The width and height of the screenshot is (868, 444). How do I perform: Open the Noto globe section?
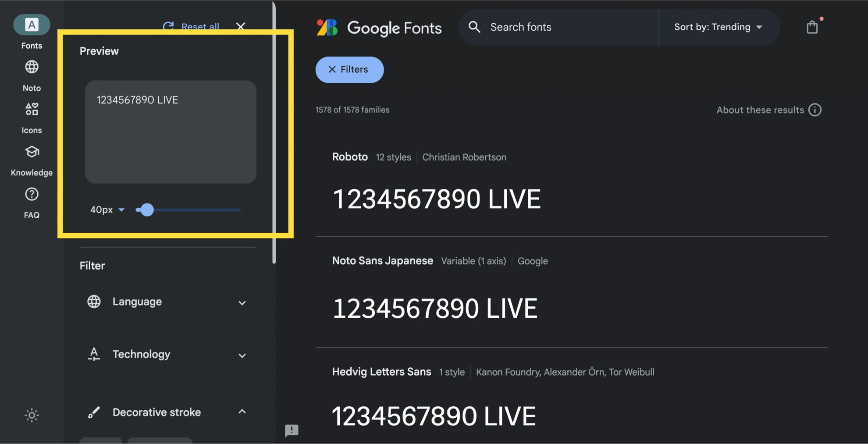[32, 76]
